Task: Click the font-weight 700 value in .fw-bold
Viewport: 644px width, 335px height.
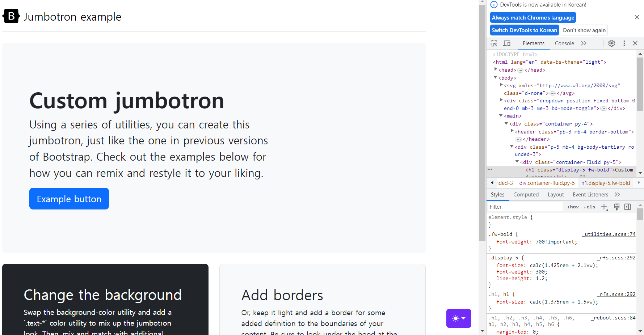Action: (x=556, y=242)
